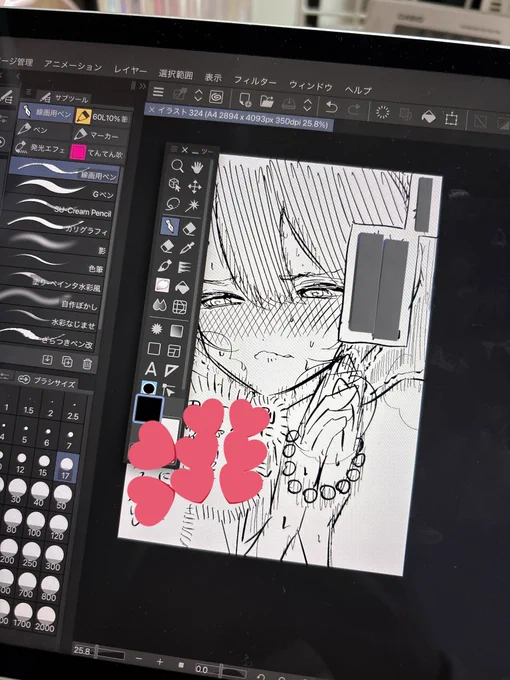Duplicate sub tool with copy icon
Viewport: 510px width, 680px height.
pos(67,361)
